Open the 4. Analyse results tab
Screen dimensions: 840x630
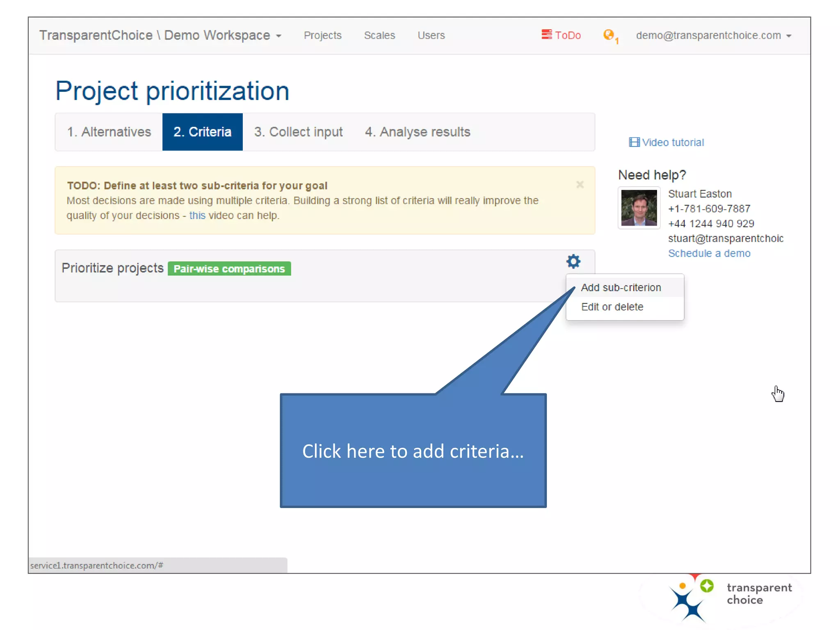(418, 132)
